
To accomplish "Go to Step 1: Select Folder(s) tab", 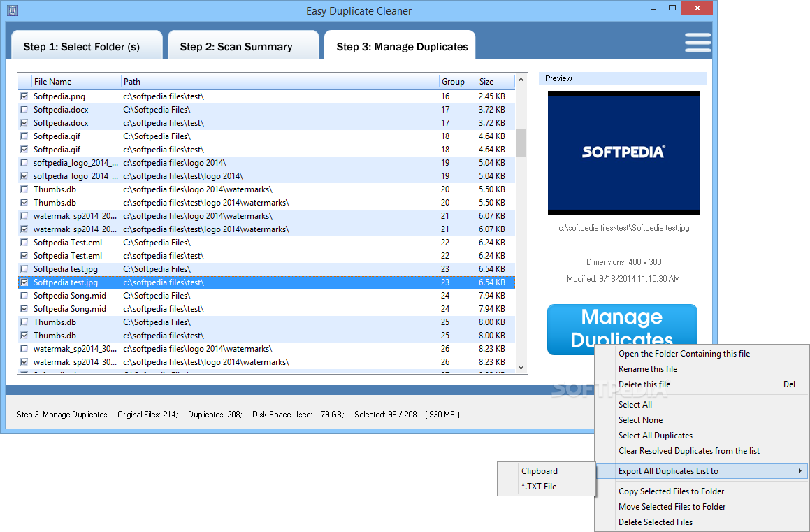I will tap(86, 45).
